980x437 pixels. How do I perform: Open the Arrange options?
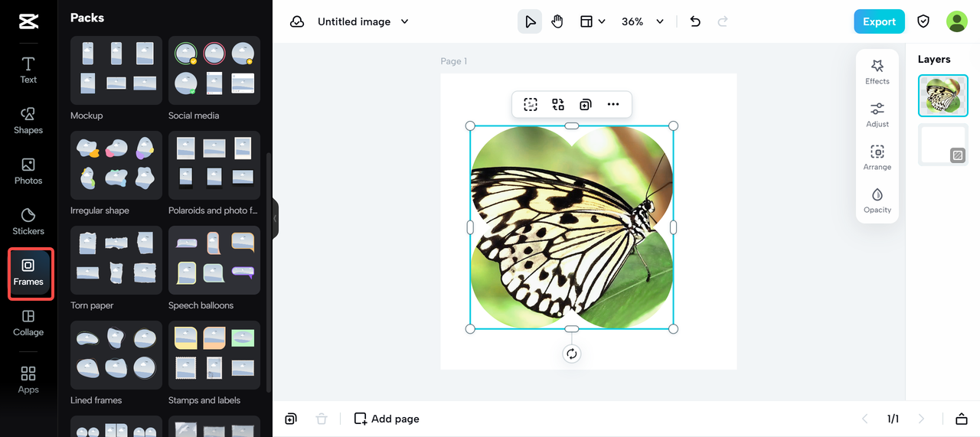coord(877,157)
